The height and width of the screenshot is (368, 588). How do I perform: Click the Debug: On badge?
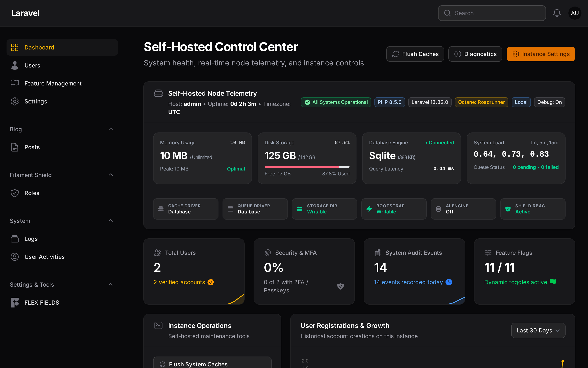pyautogui.click(x=549, y=102)
